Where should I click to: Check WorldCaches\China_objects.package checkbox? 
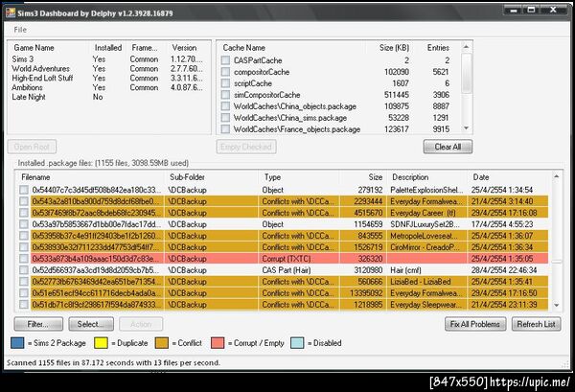(x=225, y=106)
